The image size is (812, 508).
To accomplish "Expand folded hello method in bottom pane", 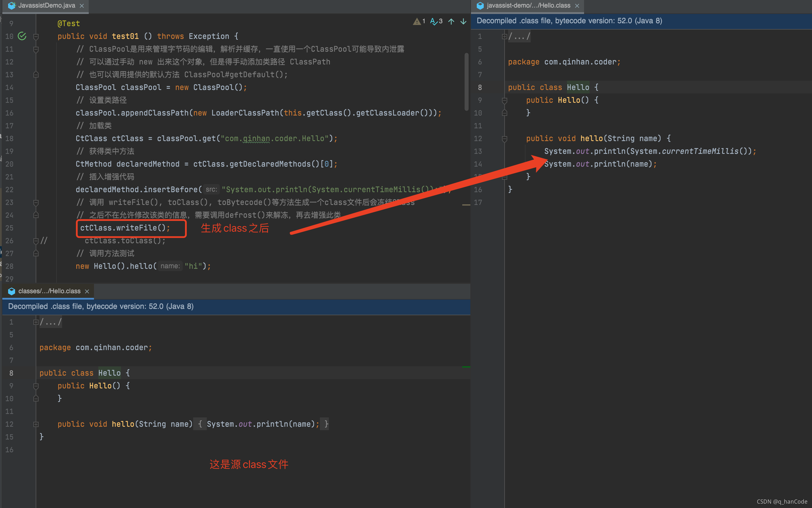I will [x=36, y=424].
